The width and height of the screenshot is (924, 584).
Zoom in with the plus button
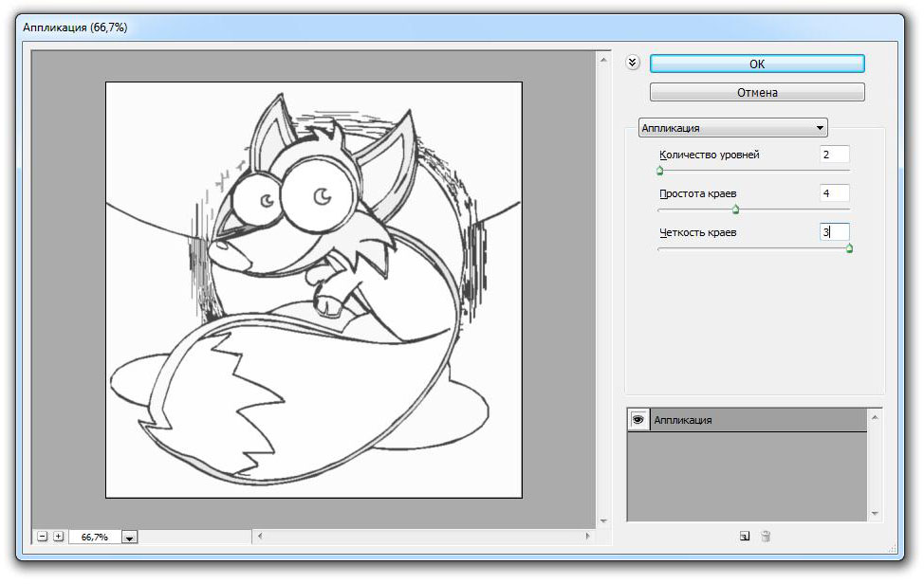(x=58, y=537)
